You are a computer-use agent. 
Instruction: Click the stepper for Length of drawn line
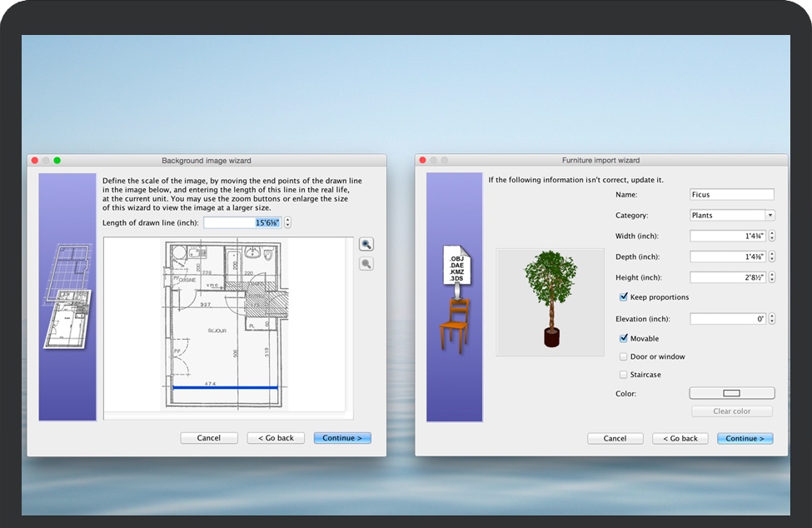click(x=288, y=222)
